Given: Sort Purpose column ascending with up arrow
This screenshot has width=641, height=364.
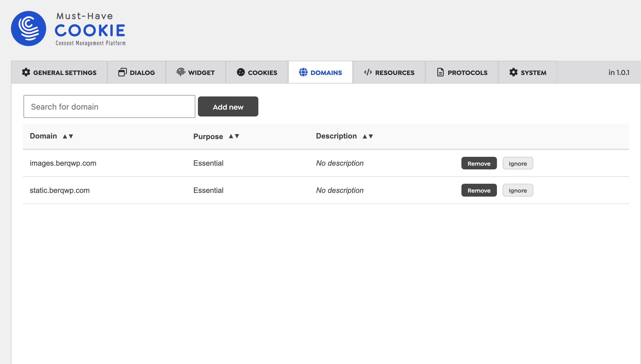Looking at the screenshot, I should click(x=231, y=136).
